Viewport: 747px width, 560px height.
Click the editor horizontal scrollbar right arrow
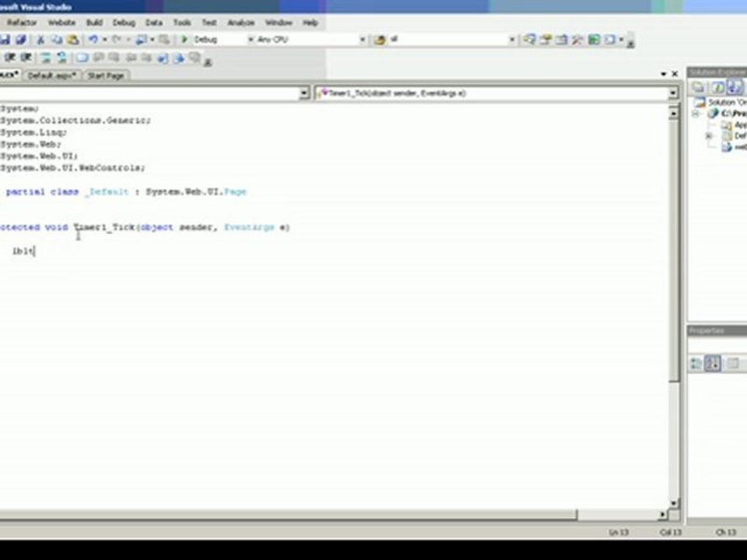coord(662,514)
